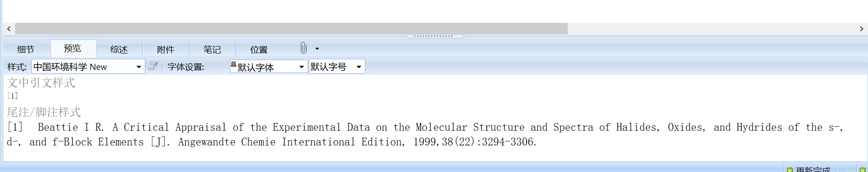This screenshot has height=172, width=868.
Task: Click the horizontal scrollbar thumb
Action: pos(291,29)
